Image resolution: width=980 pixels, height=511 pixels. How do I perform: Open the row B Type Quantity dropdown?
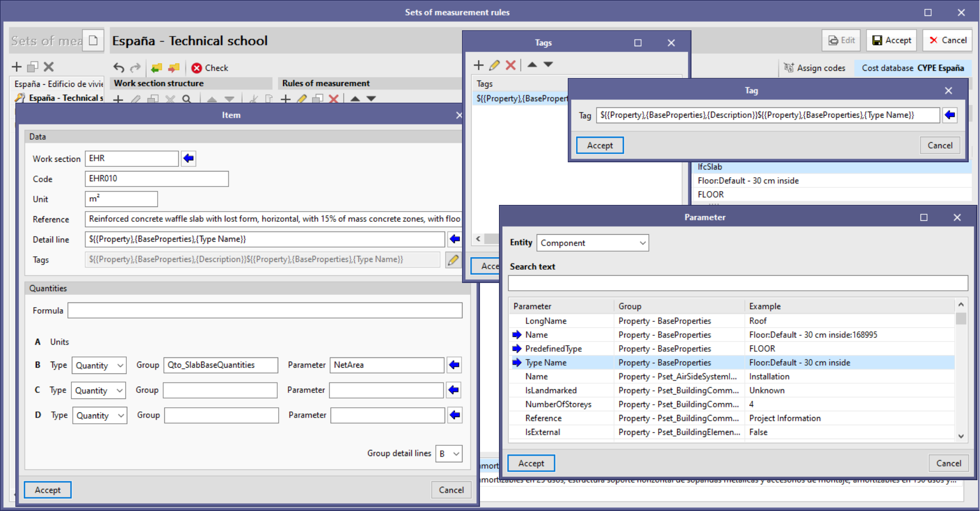pyautogui.click(x=99, y=366)
